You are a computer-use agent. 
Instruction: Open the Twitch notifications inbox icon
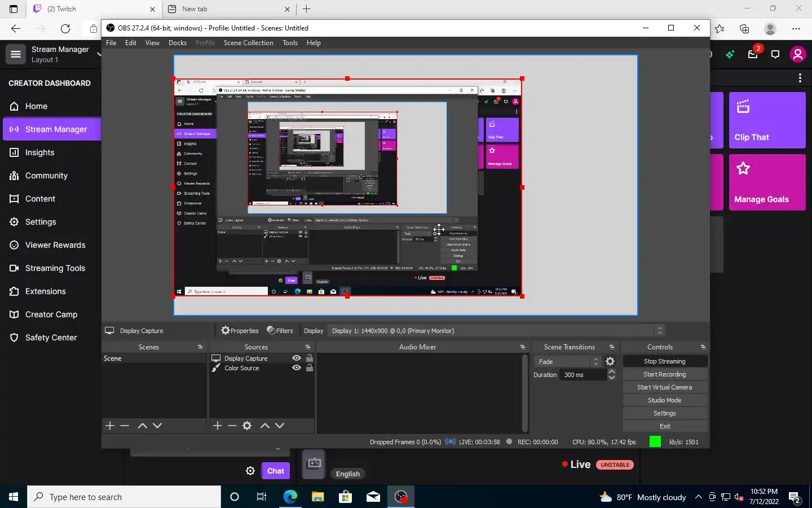(753, 55)
